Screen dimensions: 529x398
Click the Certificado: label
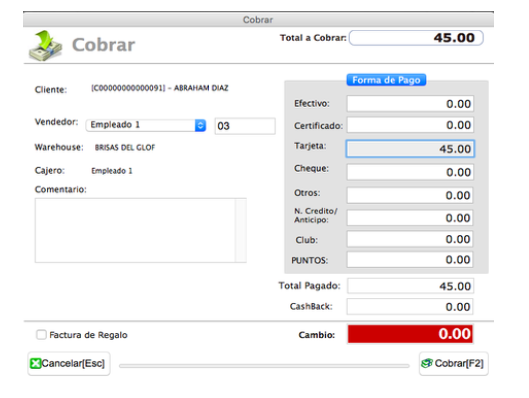(x=318, y=126)
